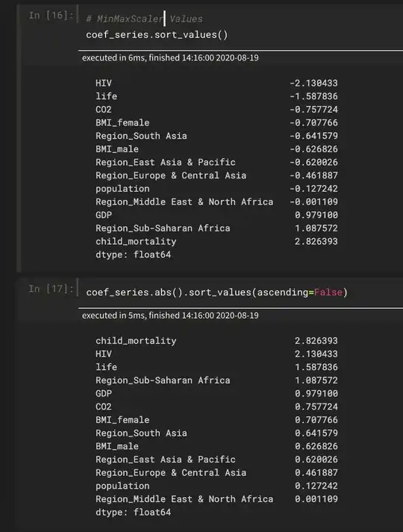Click the 'executed in 6ms' timing text

(x=170, y=57)
